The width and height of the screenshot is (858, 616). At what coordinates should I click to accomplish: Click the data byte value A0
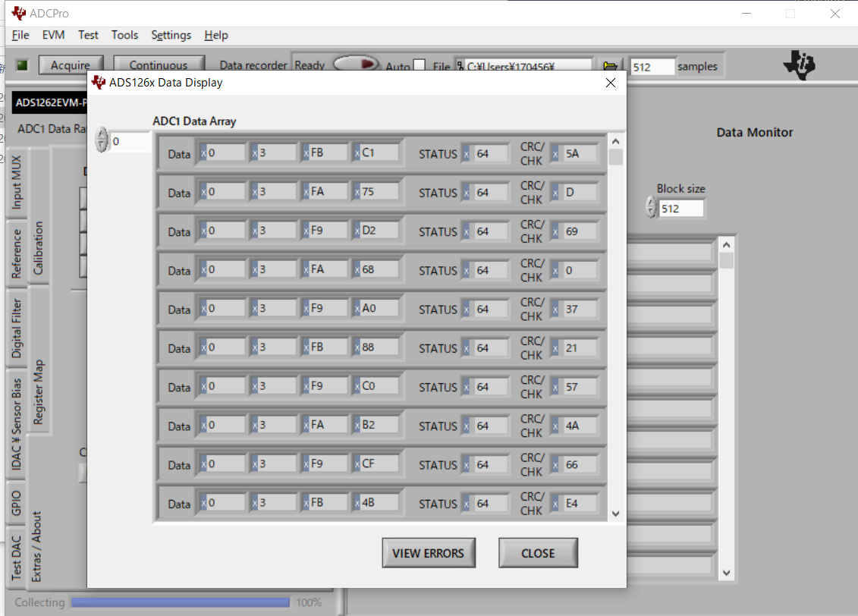click(379, 308)
